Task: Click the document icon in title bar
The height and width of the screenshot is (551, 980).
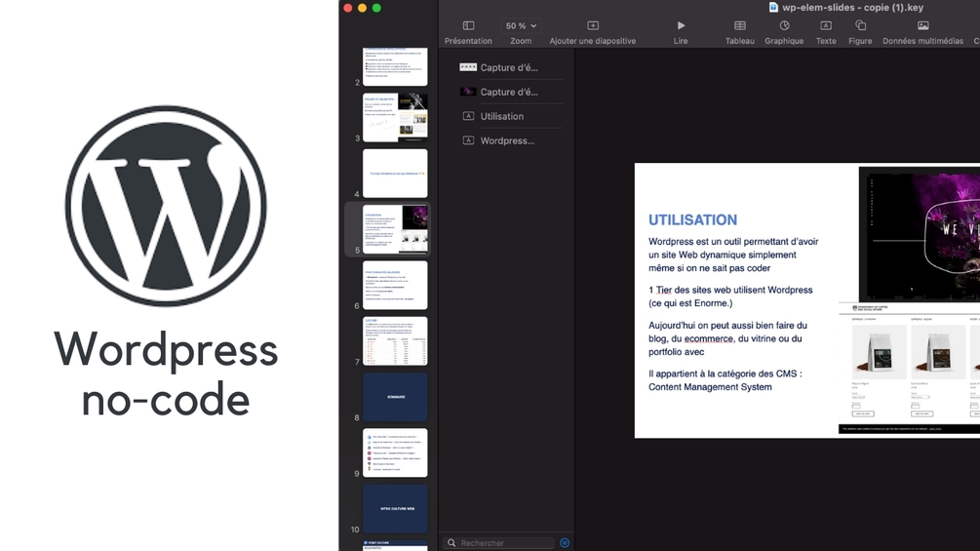Action: tap(773, 8)
